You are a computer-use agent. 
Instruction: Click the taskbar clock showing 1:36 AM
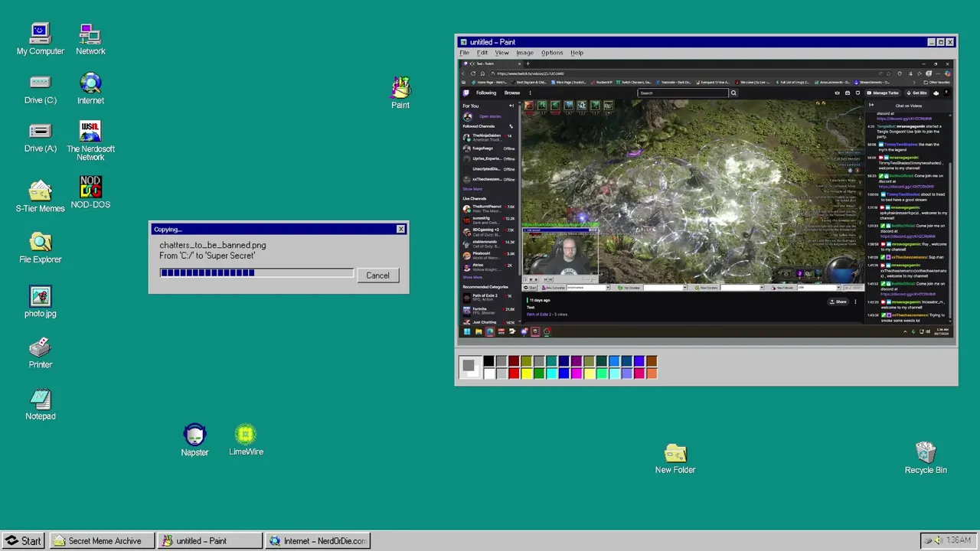pyautogui.click(x=958, y=540)
